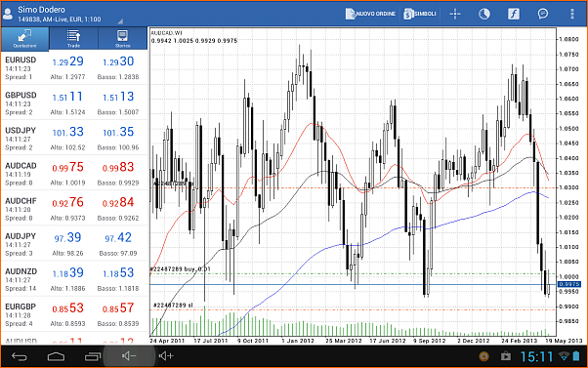Screen dimensions: 588x368
Task: Select the USDJPY quote row
Action: coord(74,139)
